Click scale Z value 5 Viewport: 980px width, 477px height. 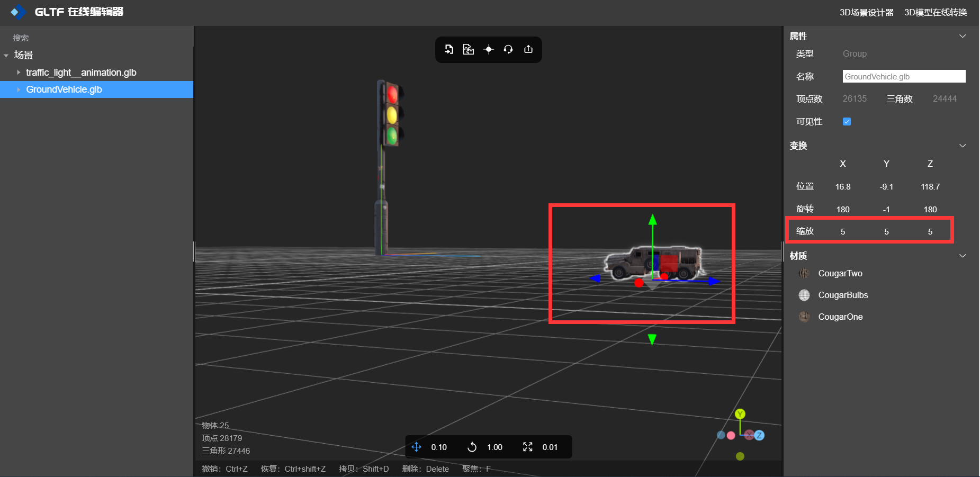point(930,232)
